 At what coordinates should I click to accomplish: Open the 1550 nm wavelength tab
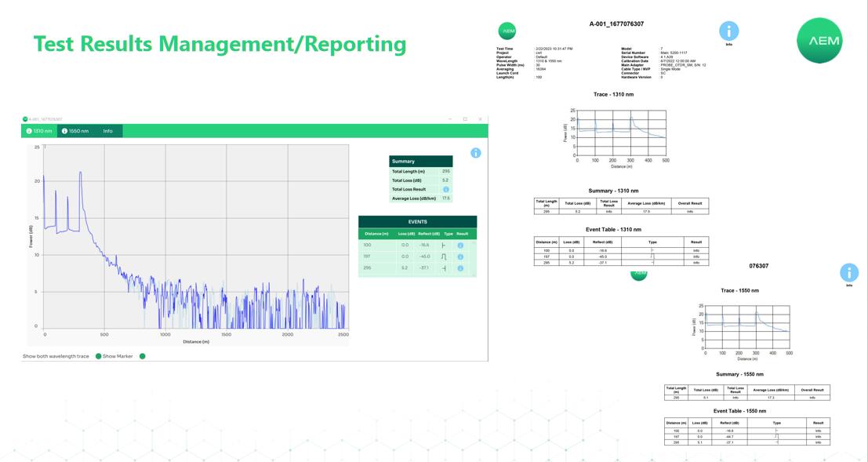(x=75, y=131)
